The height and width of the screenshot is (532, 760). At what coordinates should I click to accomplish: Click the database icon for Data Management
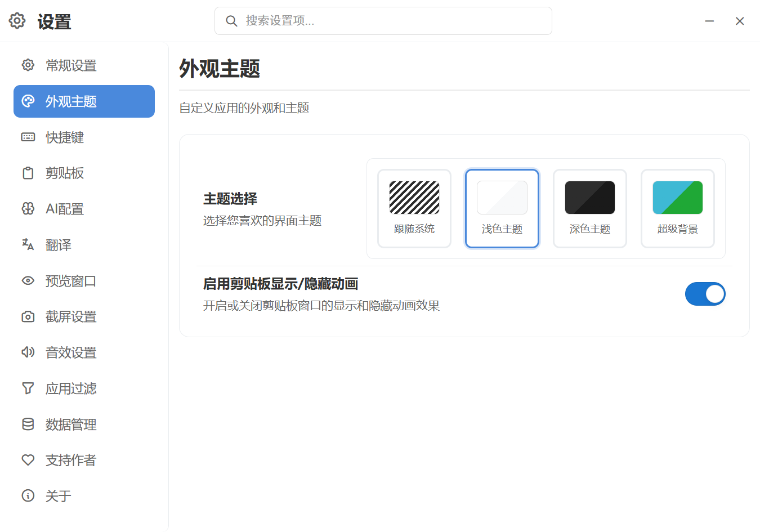point(28,424)
